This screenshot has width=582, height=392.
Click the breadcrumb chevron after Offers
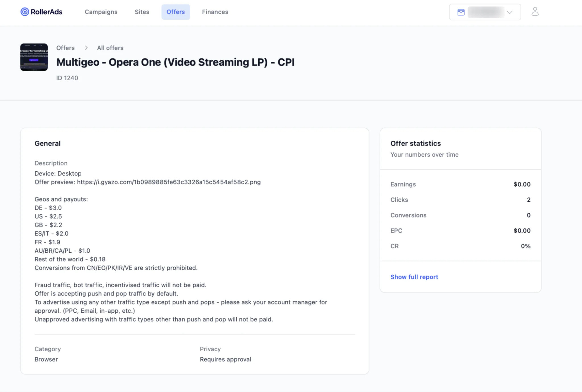coord(86,48)
